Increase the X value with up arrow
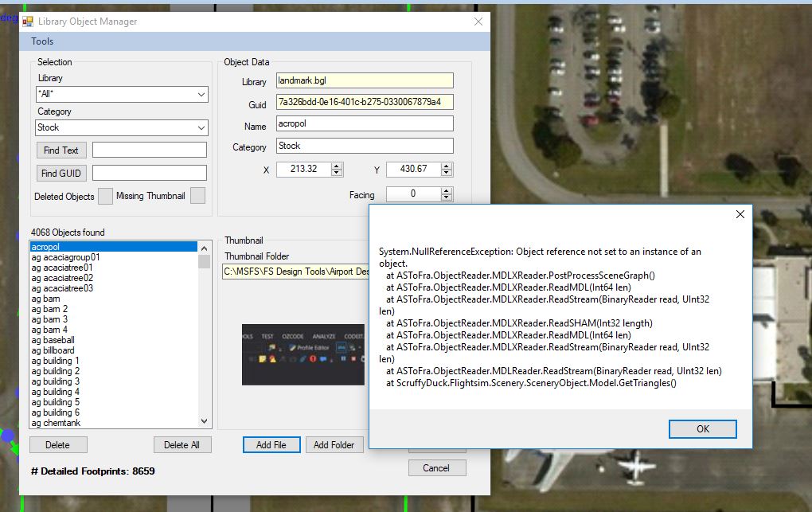This screenshot has height=512, width=812. [x=337, y=166]
